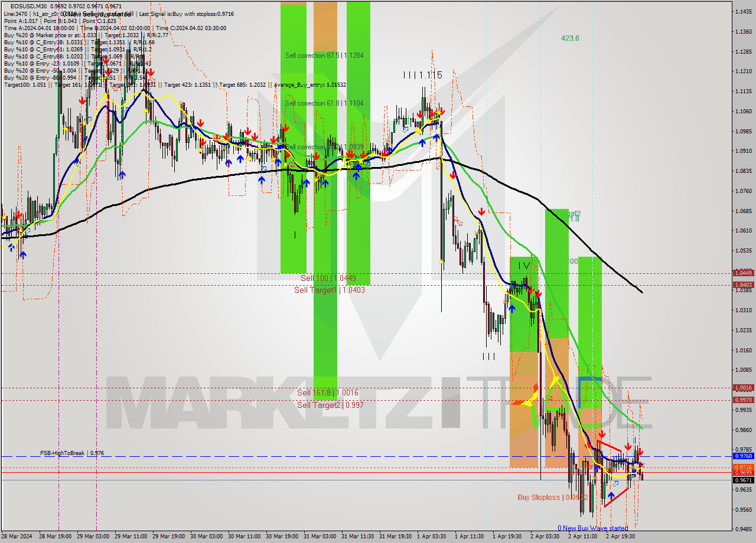Click the 'Sell 100 | 1.0449' label
756x543 pixels.
pyautogui.click(x=328, y=278)
